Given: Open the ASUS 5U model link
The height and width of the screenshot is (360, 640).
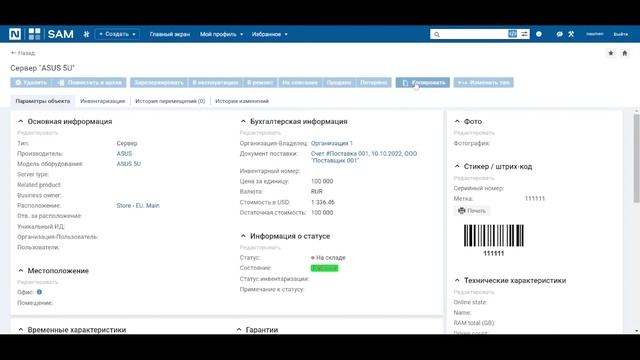Looking at the screenshot, I should point(129,164).
